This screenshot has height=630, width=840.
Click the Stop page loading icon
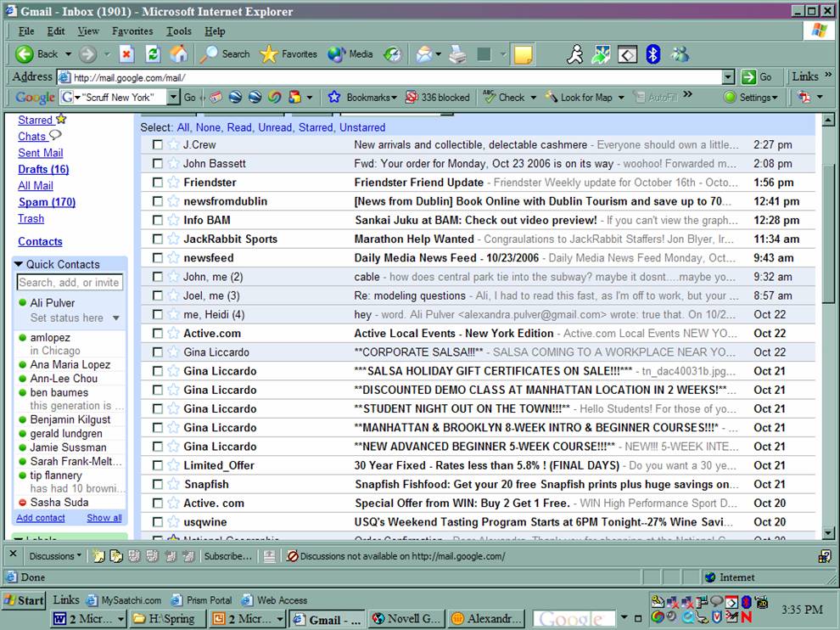pos(126,54)
